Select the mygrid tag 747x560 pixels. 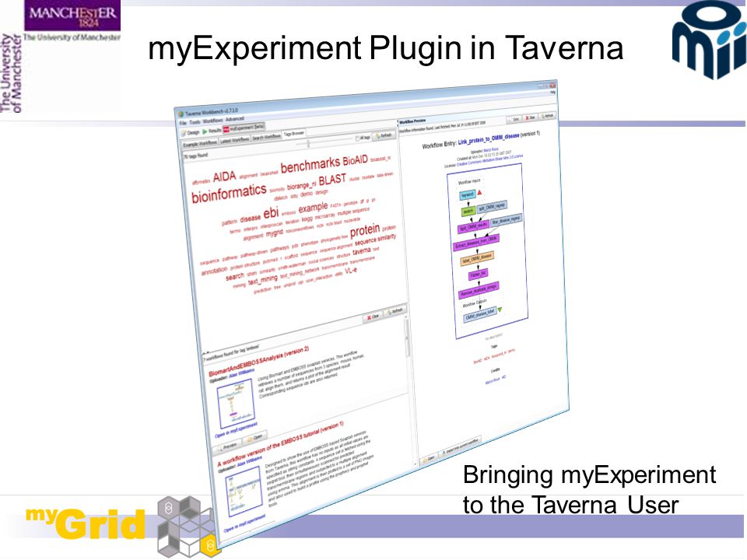tap(275, 233)
